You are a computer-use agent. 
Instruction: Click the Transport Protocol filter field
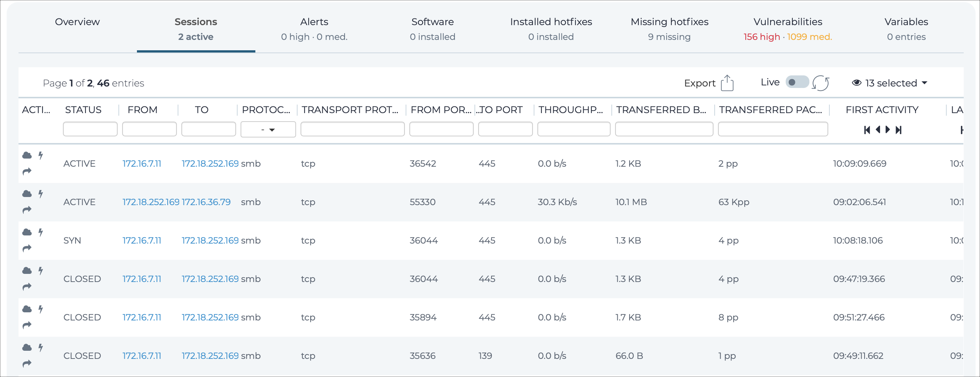click(x=352, y=129)
